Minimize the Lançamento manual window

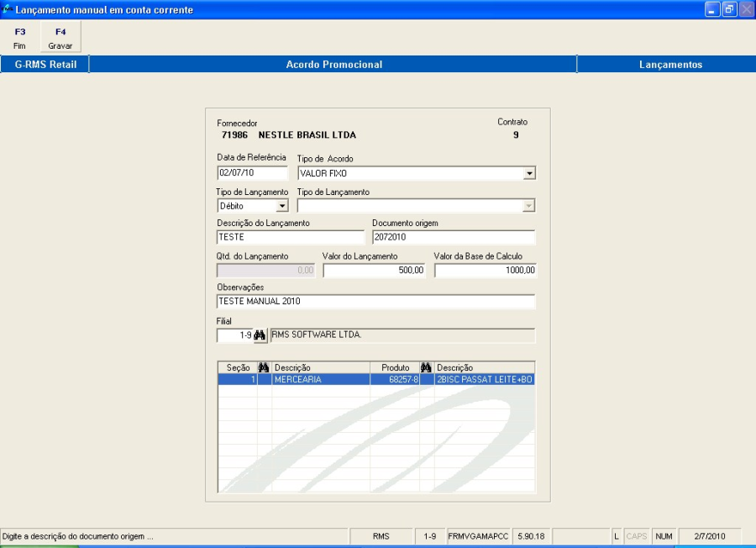[712, 9]
